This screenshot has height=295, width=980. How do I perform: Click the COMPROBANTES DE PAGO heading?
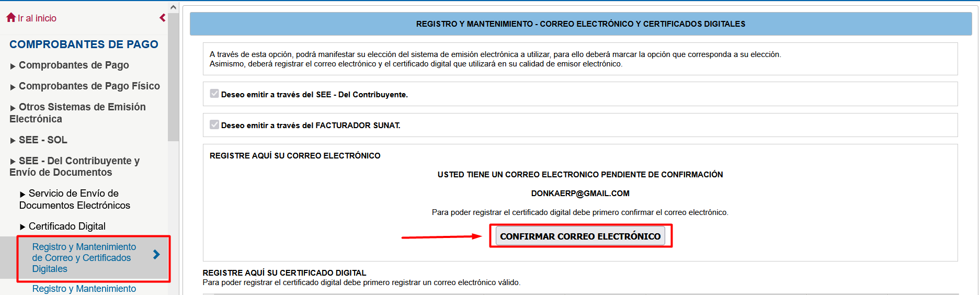click(x=84, y=44)
